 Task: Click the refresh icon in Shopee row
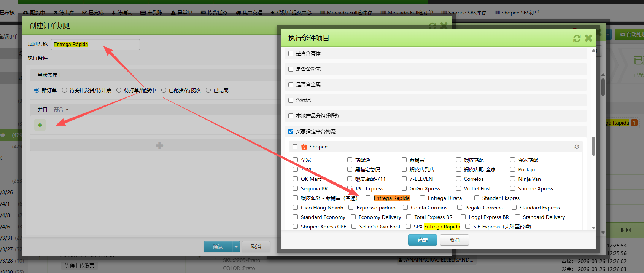tap(577, 147)
